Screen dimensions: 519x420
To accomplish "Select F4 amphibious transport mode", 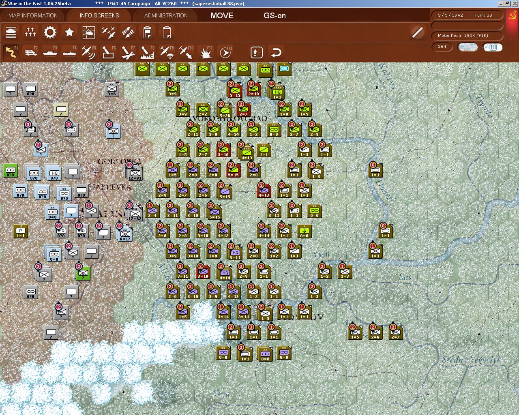I will pos(69,52).
